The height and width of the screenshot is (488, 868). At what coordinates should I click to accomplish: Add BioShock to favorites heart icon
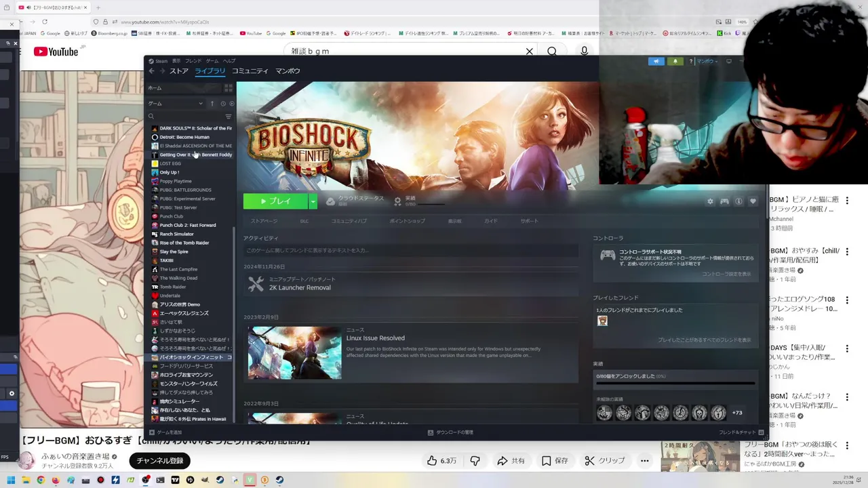click(x=753, y=201)
